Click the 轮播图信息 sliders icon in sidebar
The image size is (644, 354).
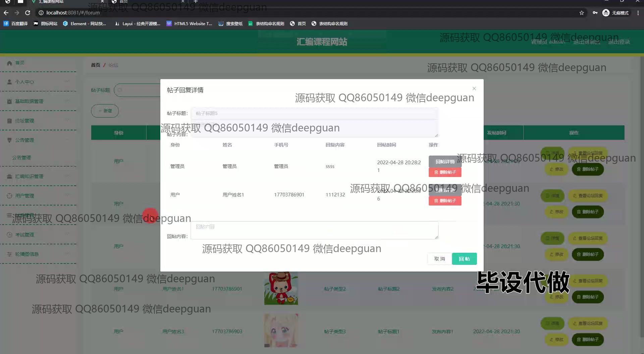9,254
